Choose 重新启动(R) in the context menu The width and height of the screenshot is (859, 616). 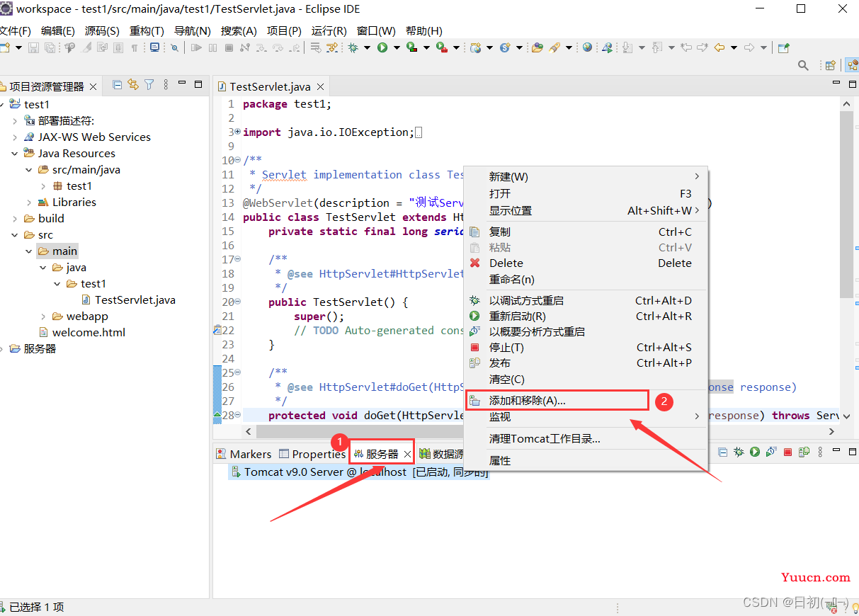[586, 316]
